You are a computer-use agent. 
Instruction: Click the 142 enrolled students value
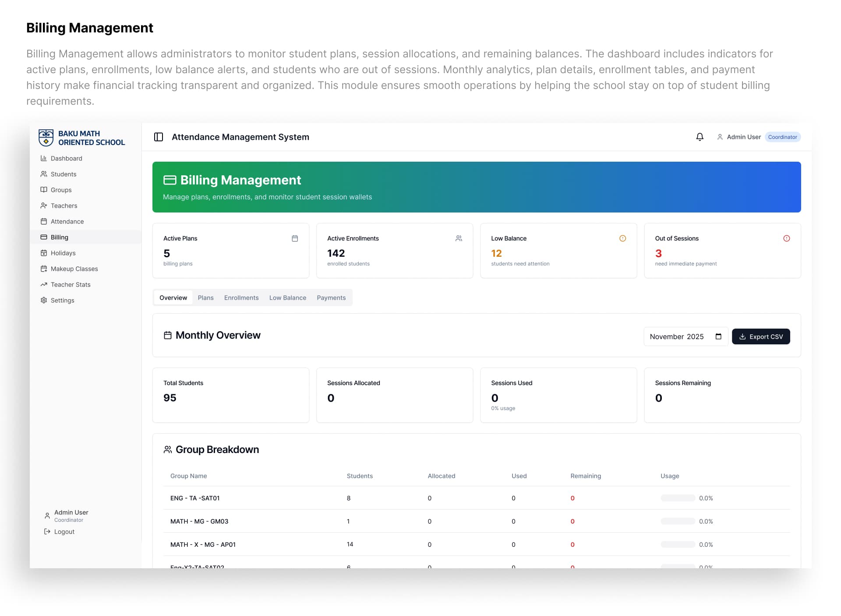(336, 253)
